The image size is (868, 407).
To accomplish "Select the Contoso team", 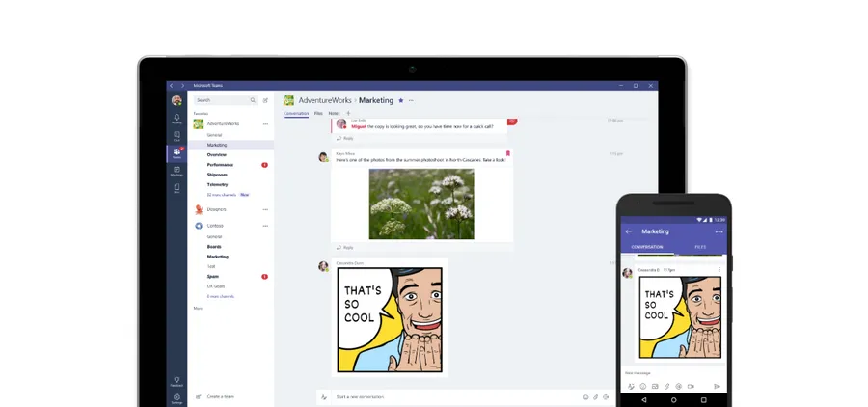I will [x=215, y=226].
